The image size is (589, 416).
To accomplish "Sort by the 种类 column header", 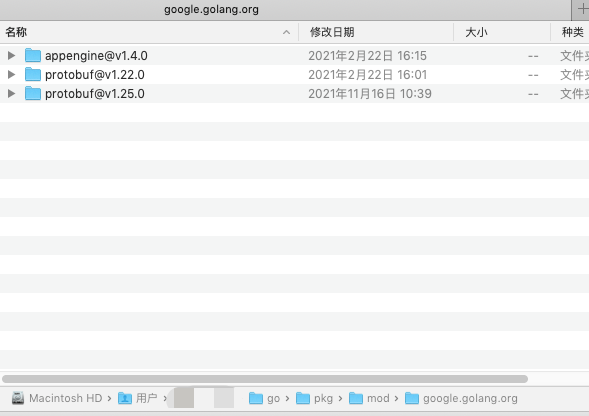I will pyautogui.click(x=570, y=32).
